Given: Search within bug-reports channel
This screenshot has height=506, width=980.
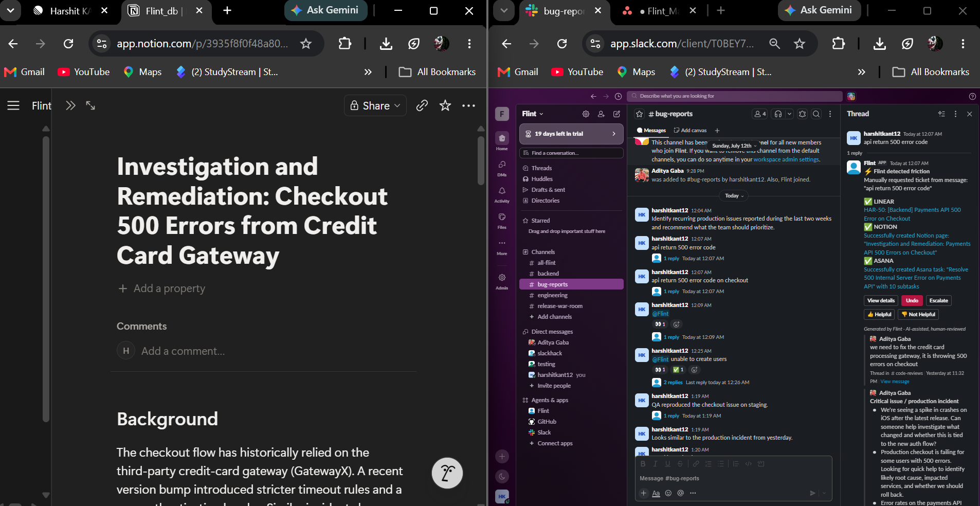Looking at the screenshot, I should click(x=816, y=114).
